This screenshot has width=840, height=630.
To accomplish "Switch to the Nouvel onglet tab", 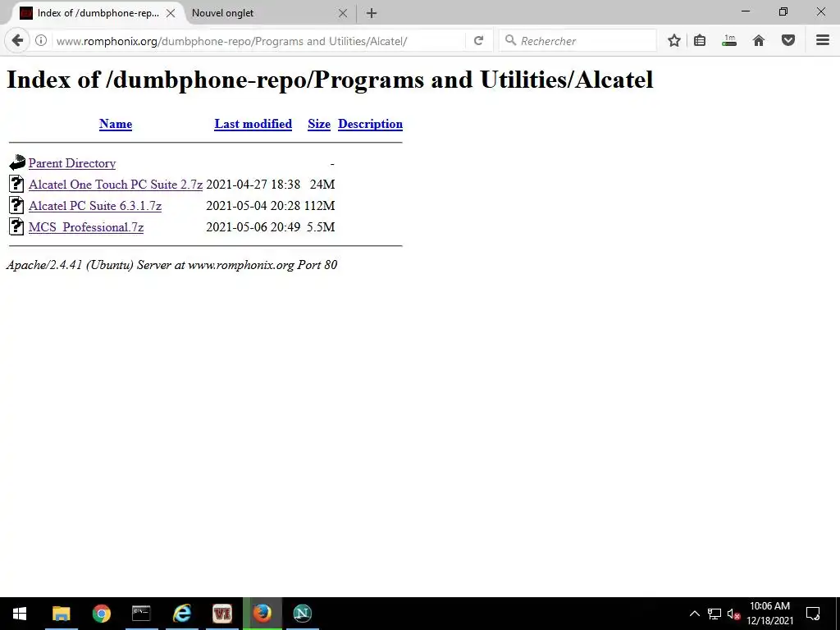I will (223, 13).
